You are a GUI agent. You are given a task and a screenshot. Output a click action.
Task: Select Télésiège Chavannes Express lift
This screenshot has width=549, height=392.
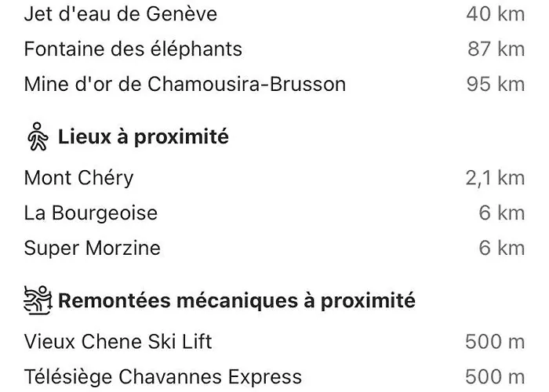coord(163,377)
